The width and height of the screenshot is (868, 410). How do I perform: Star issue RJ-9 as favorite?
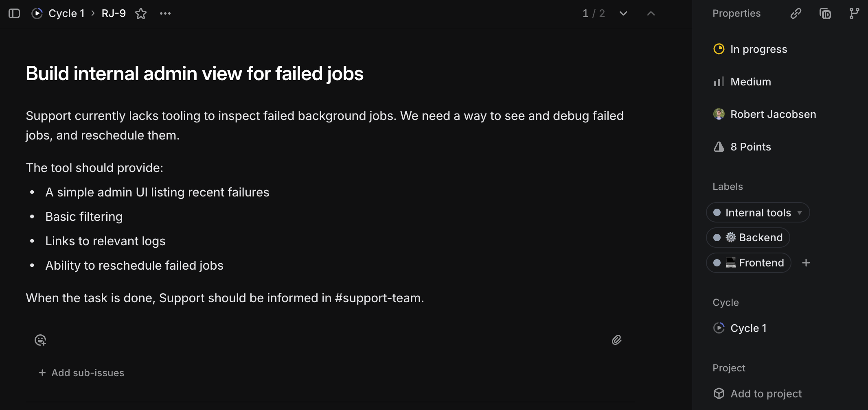coord(141,13)
